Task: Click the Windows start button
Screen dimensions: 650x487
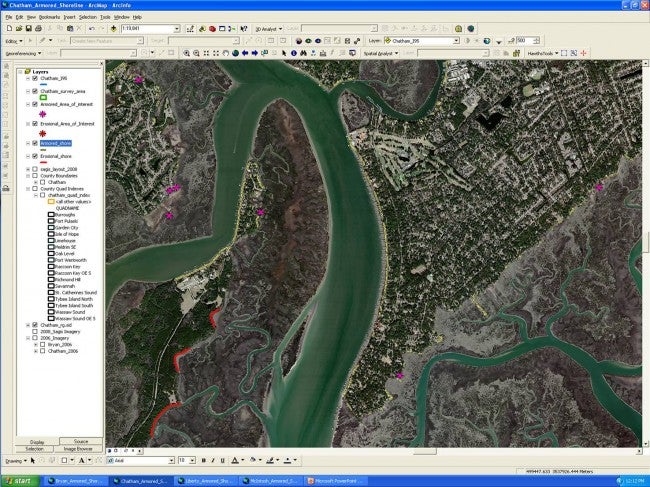Action: click(21, 481)
